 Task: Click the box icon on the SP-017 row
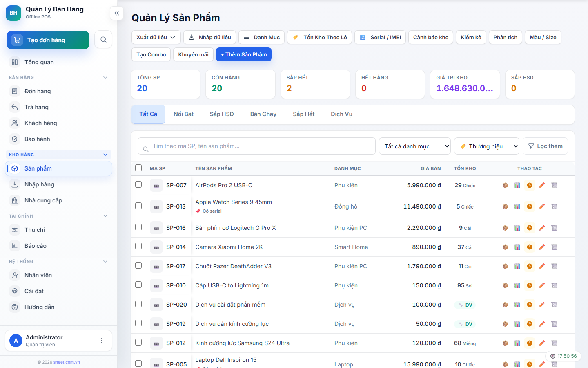pos(505,266)
